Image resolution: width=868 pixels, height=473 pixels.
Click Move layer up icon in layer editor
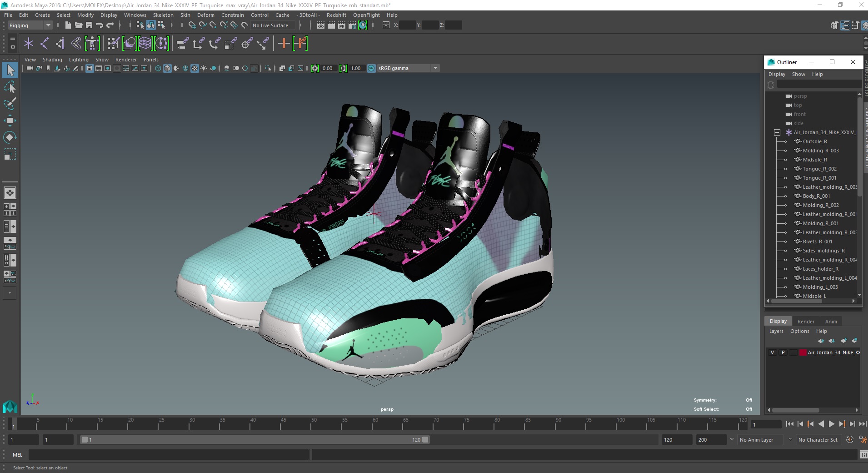(821, 341)
